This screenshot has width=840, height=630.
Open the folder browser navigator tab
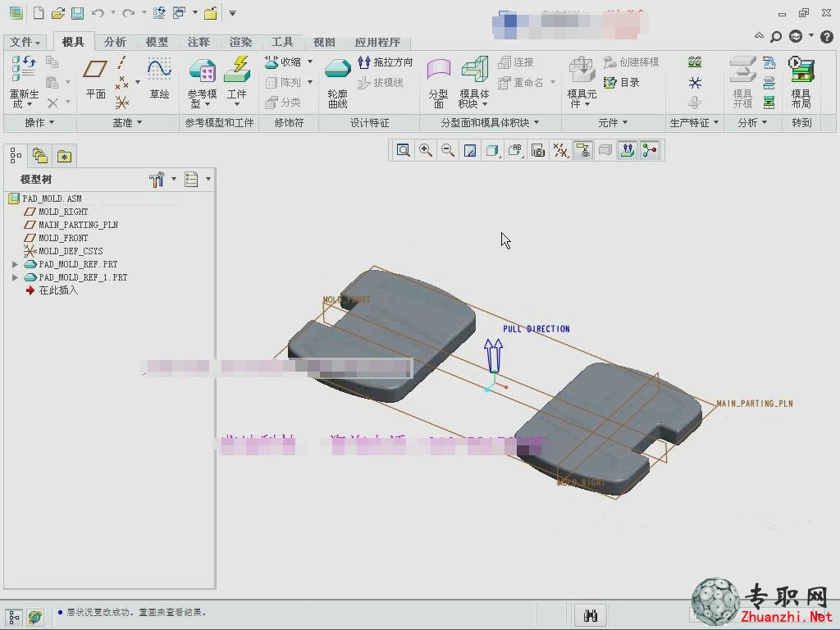(x=39, y=156)
